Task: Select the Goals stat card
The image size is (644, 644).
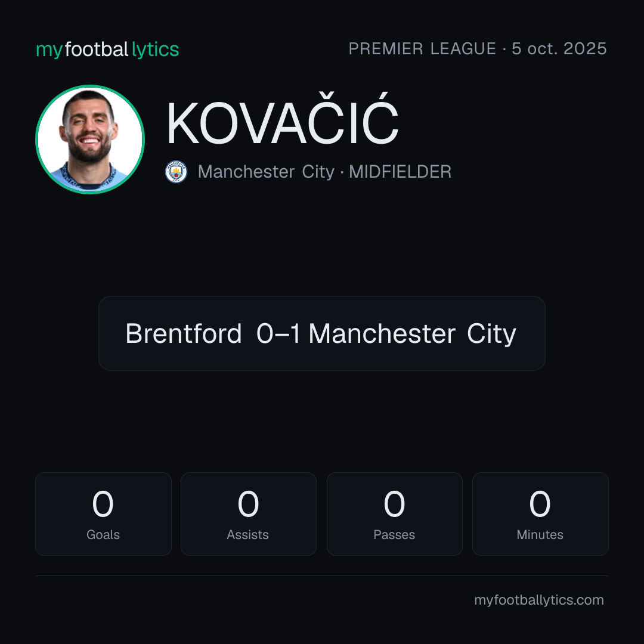Action: point(103,514)
